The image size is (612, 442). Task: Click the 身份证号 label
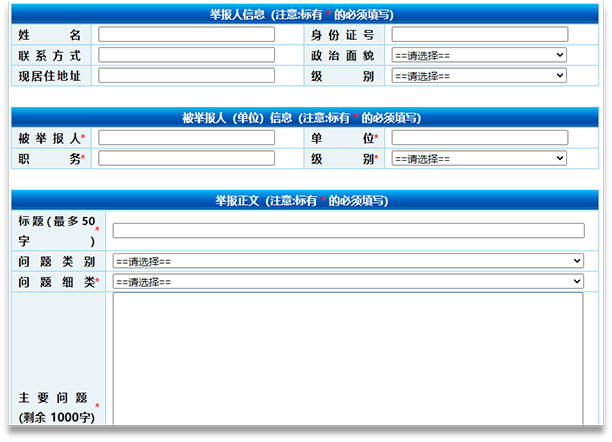[342, 35]
